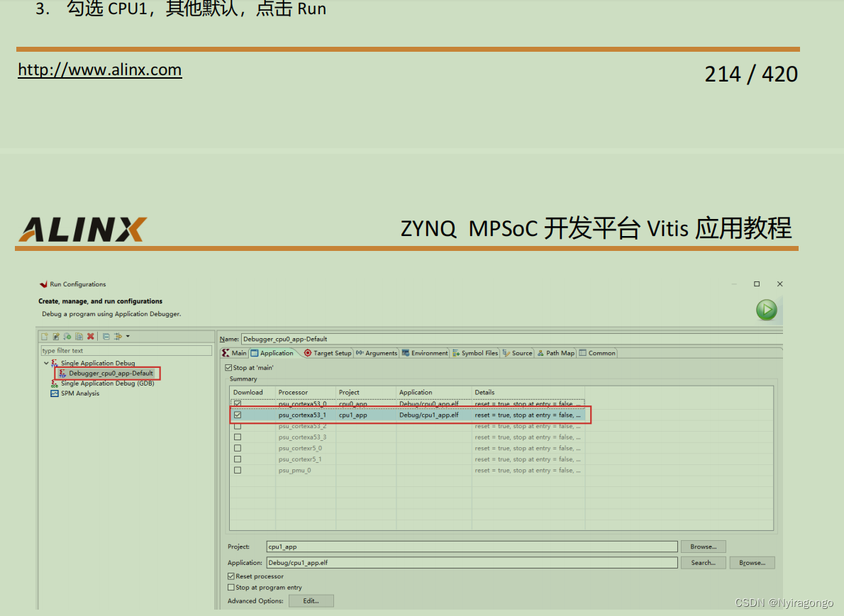Click the Processor column header
Image resolution: width=844 pixels, height=616 pixels.
tap(306, 392)
